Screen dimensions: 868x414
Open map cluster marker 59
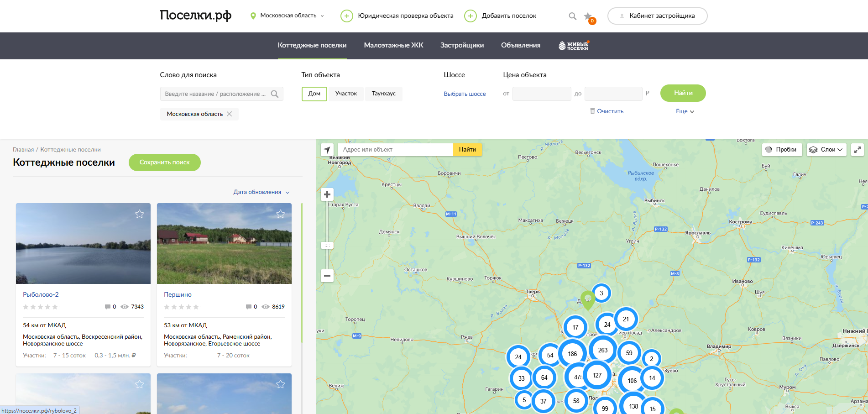click(629, 353)
